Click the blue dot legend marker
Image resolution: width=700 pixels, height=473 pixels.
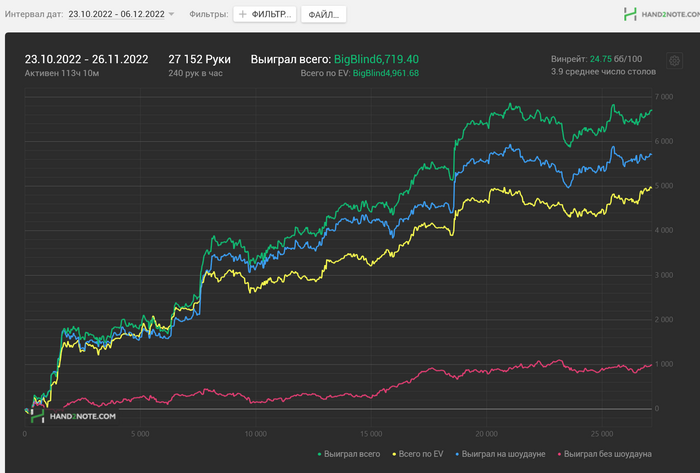tap(457, 454)
